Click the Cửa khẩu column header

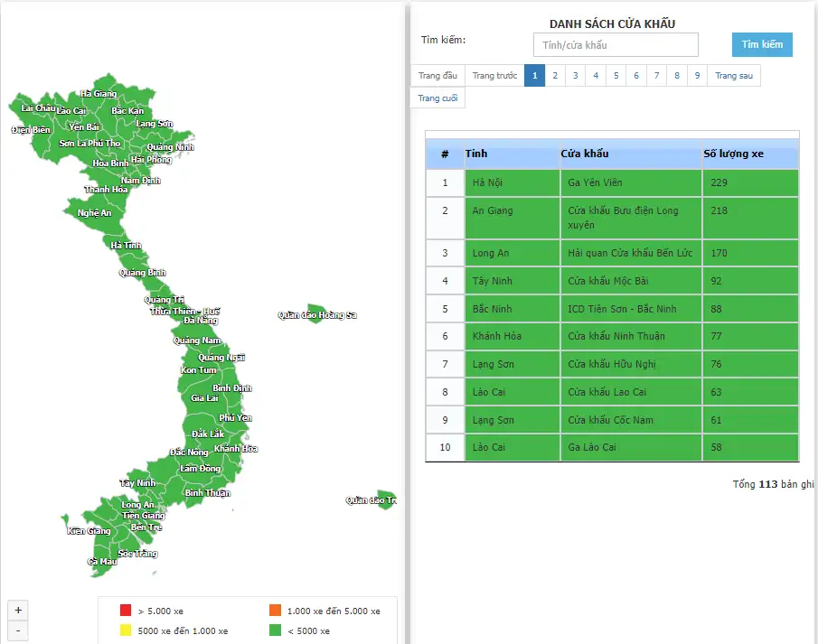click(631, 154)
